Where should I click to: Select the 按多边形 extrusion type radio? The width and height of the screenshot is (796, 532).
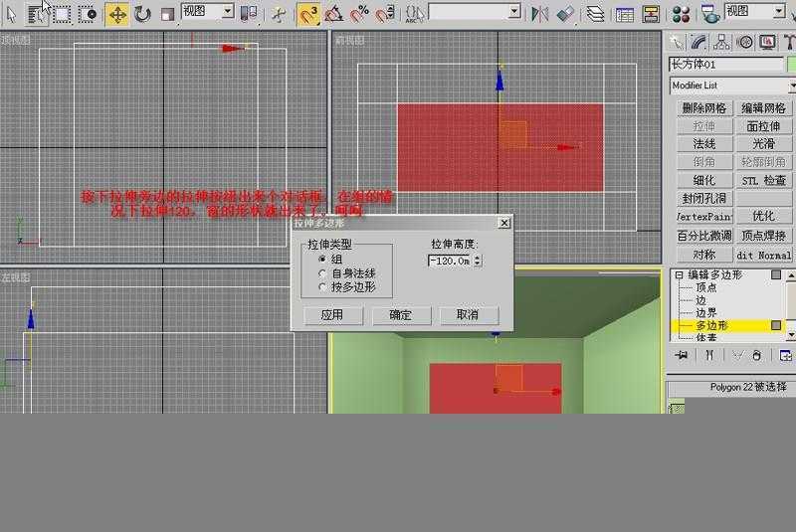[321, 287]
